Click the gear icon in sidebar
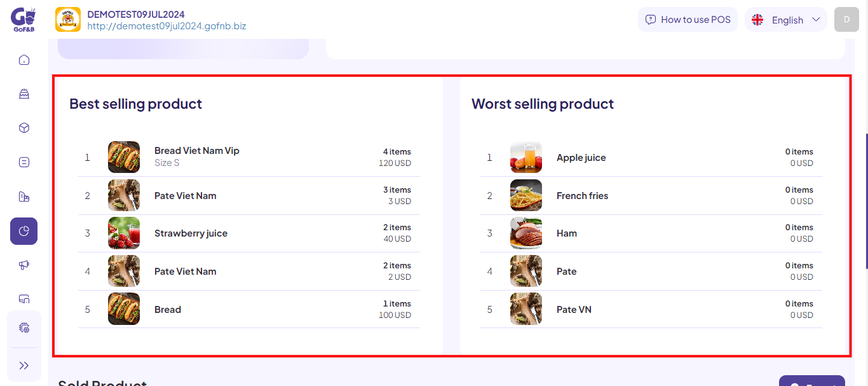 (x=24, y=327)
